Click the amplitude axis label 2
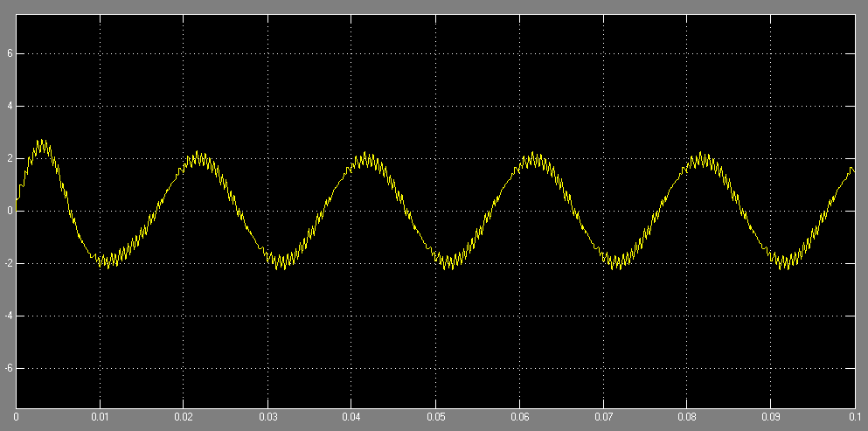The width and height of the screenshot is (868, 431). (10, 158)
